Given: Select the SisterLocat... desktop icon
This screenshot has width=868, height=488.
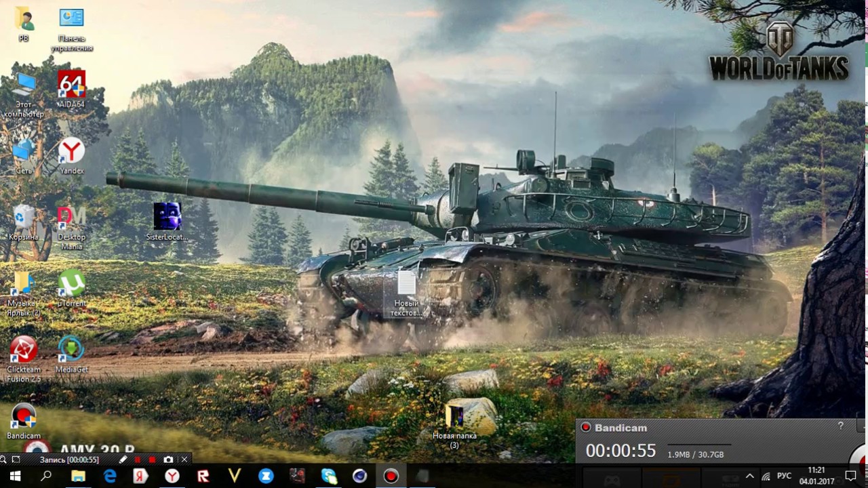Looking at the screenshot, I should click(x=167, y=222).
